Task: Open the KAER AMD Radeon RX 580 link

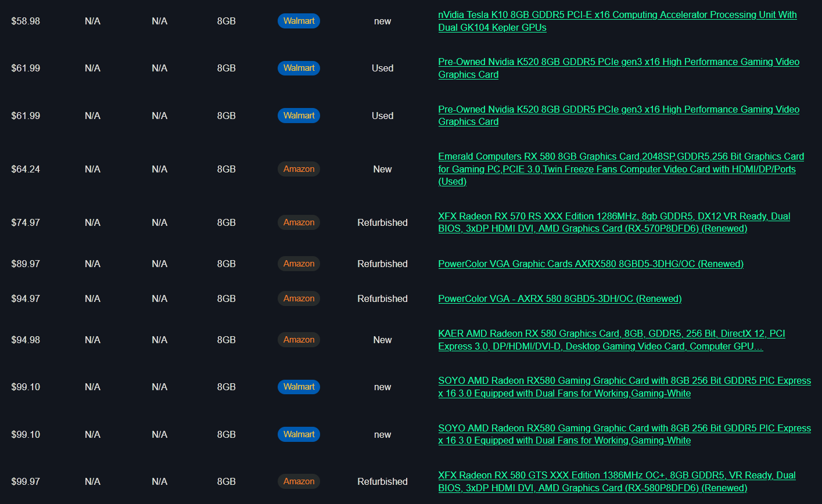Action: click(x=612, y=340)
